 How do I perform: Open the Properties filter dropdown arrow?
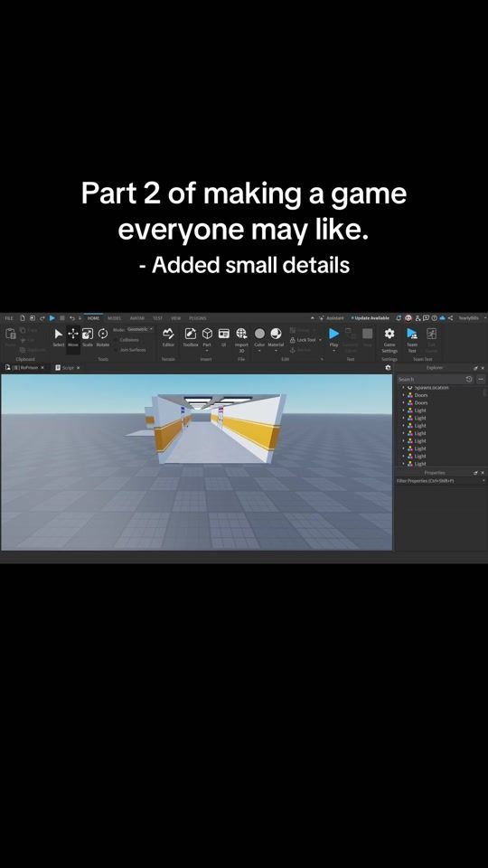click(484, 481)
